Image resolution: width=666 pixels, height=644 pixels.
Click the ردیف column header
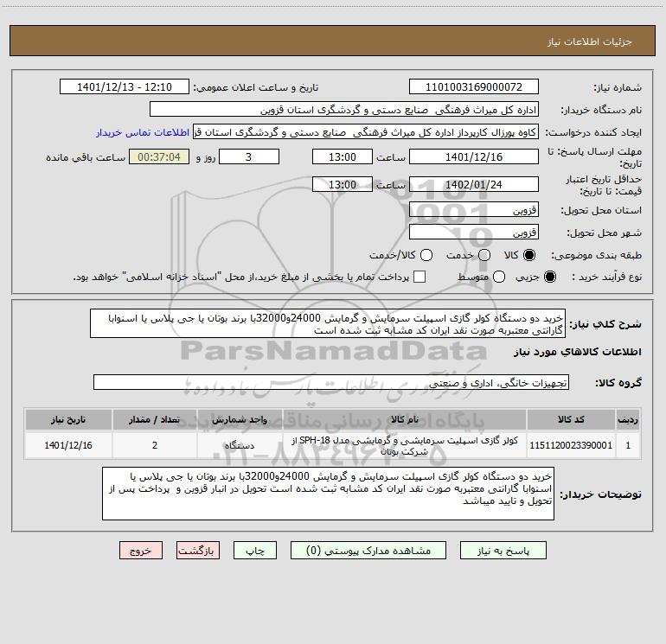coord(628,420)
